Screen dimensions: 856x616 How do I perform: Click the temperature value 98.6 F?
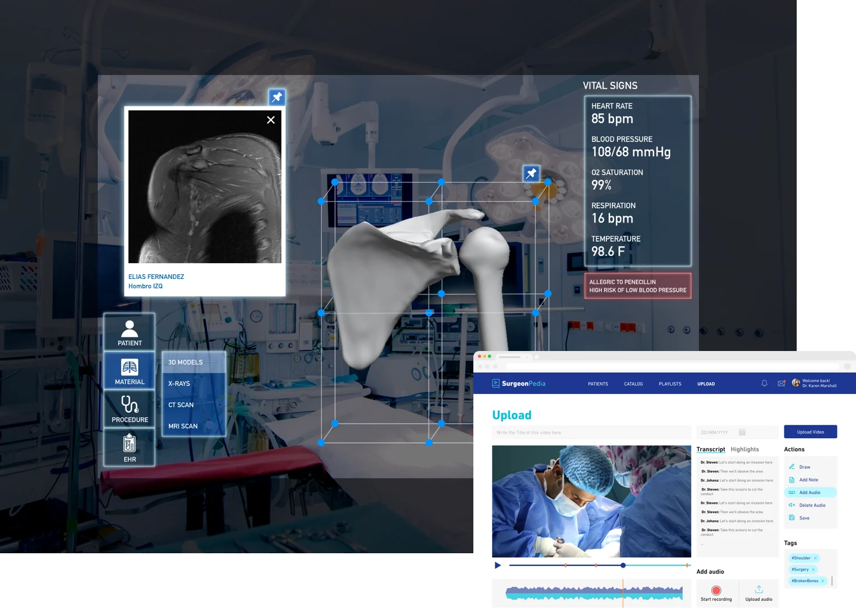(x=608, y=251)
